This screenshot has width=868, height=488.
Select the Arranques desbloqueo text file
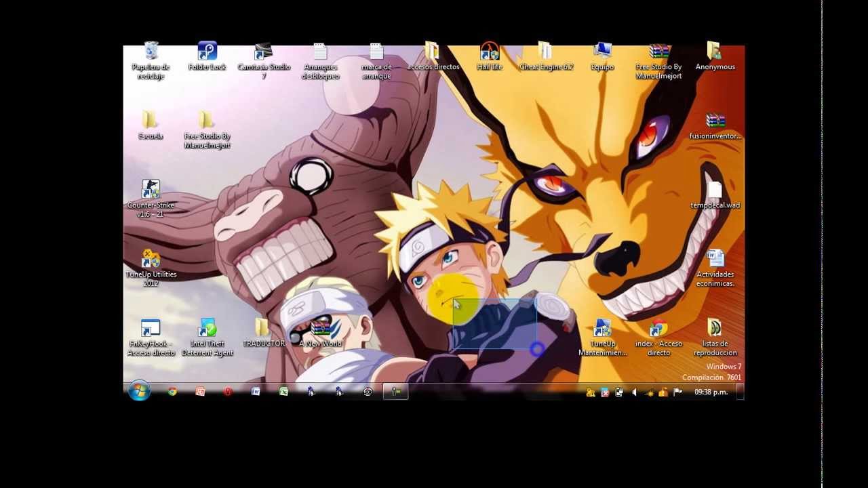(321, 60)
